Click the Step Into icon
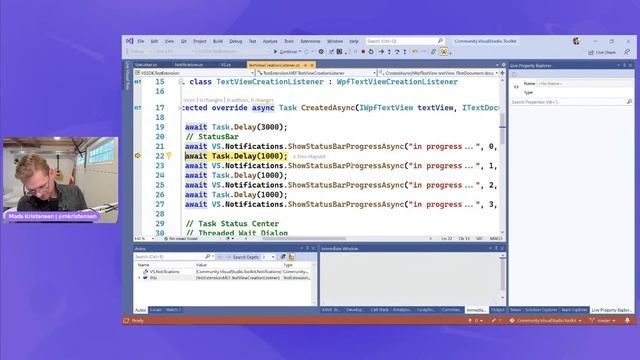The image size is (640, 360). (389, 52)
